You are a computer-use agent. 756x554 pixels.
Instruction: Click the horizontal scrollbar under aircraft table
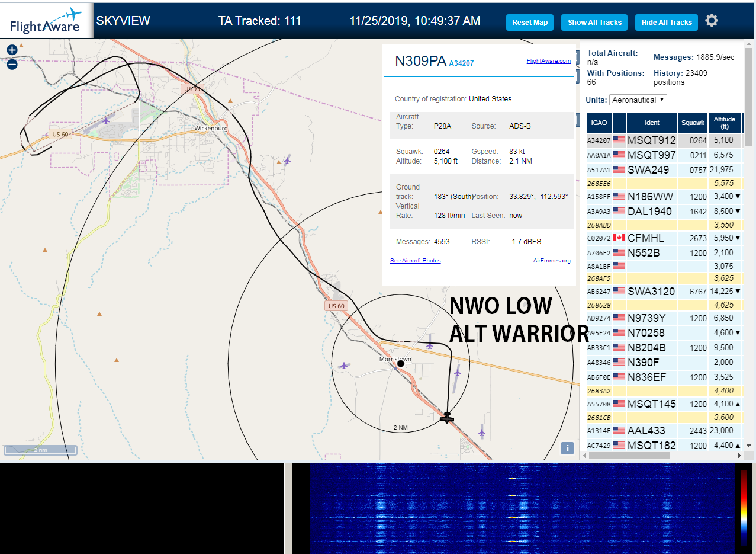pos(629,456)
